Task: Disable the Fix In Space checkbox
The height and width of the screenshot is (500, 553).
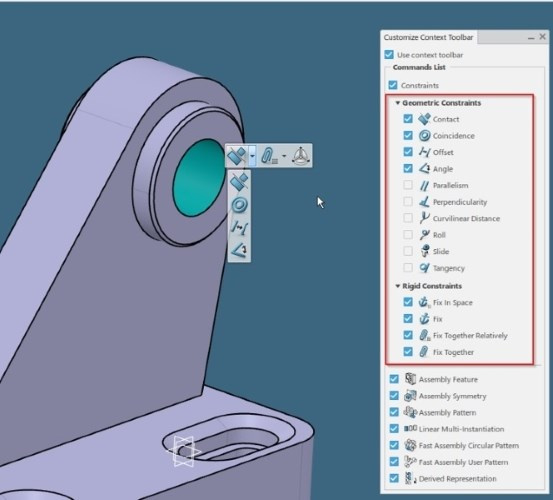Action: click(408, 302)
